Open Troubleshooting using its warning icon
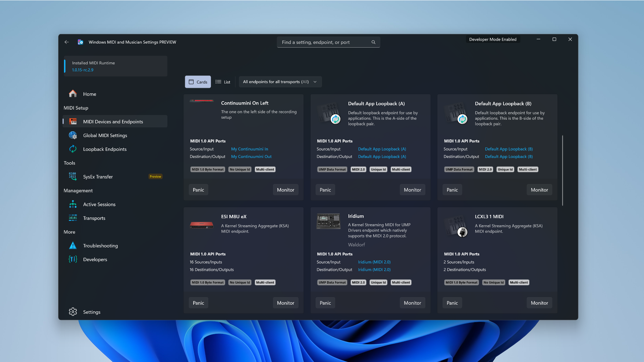 click(x=72, y=245)
